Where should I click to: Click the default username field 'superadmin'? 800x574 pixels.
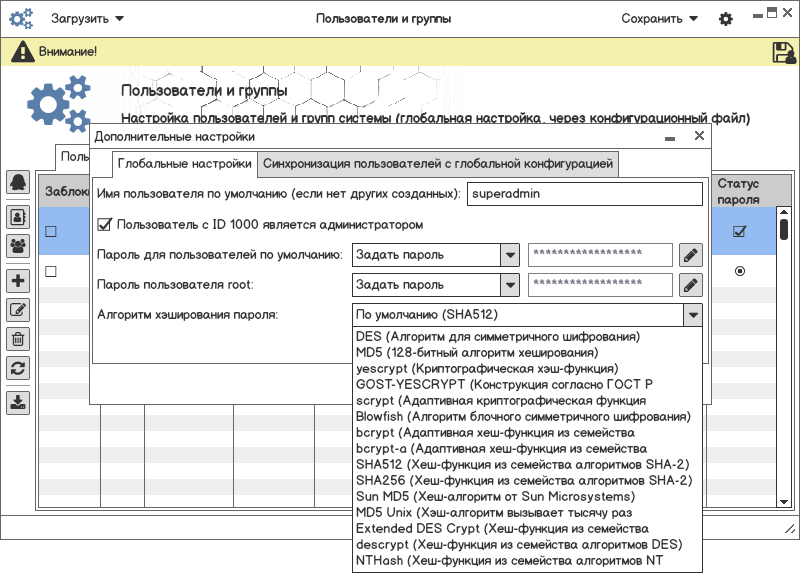coord(585,193)
